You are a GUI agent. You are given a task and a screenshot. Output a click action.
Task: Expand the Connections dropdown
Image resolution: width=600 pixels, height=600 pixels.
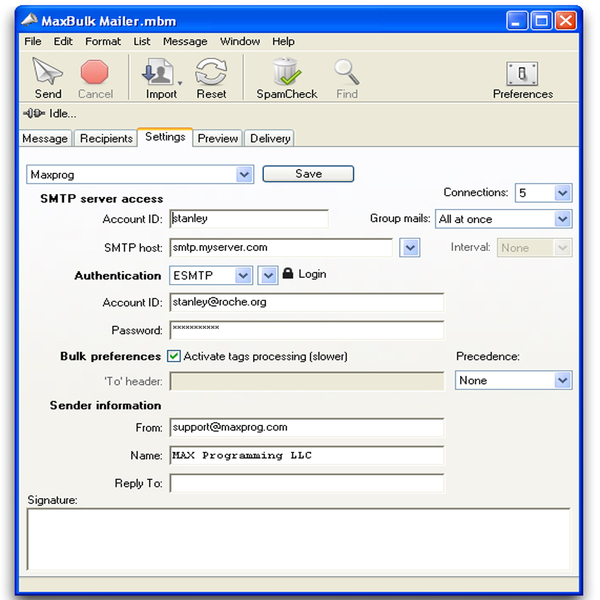pos(543,192)
